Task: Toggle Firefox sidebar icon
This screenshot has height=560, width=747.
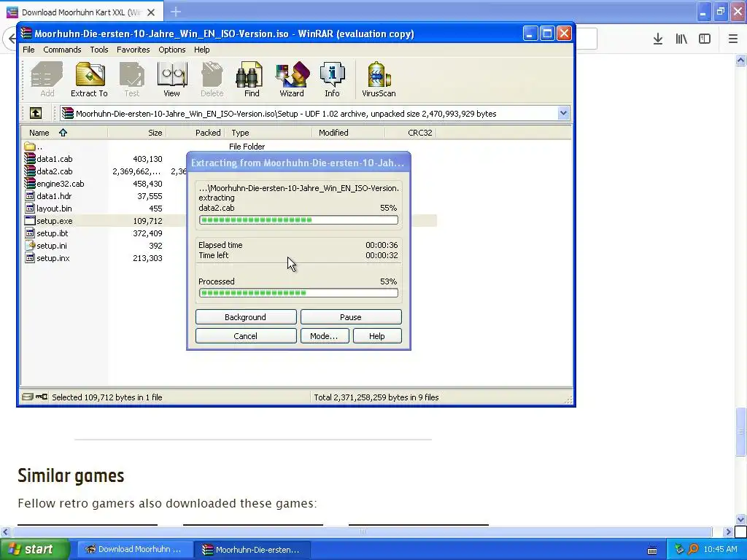Action: tap(705, 39)
